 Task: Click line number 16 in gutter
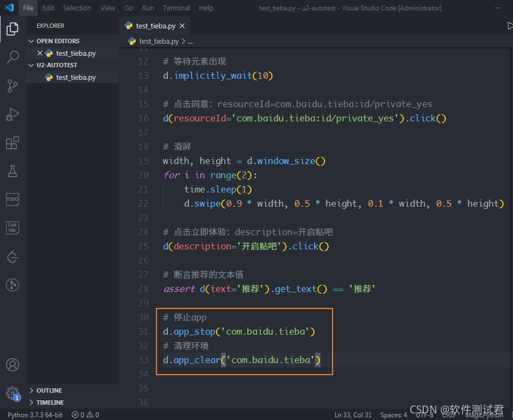(x=143, y=118)
